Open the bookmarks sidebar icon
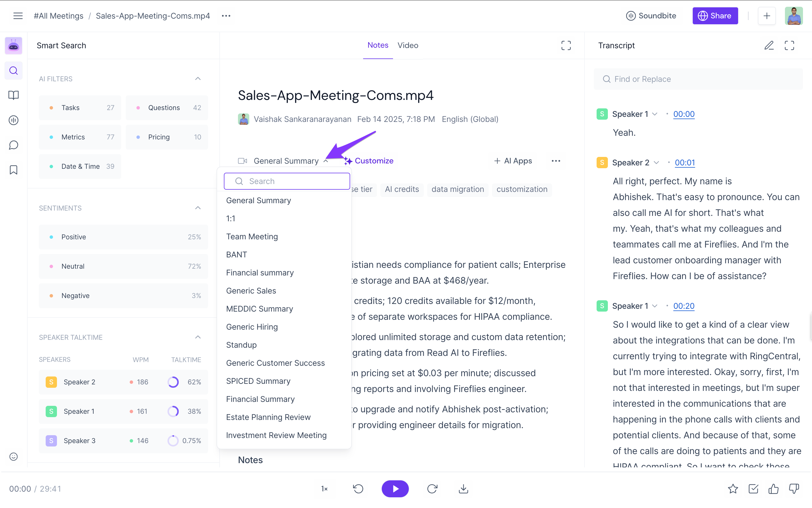This screenshot has width=812, height=508. click(x=14, y=170)
